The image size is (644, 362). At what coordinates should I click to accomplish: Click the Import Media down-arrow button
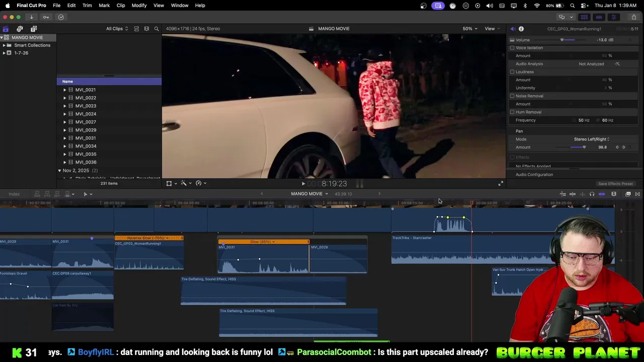31,17
